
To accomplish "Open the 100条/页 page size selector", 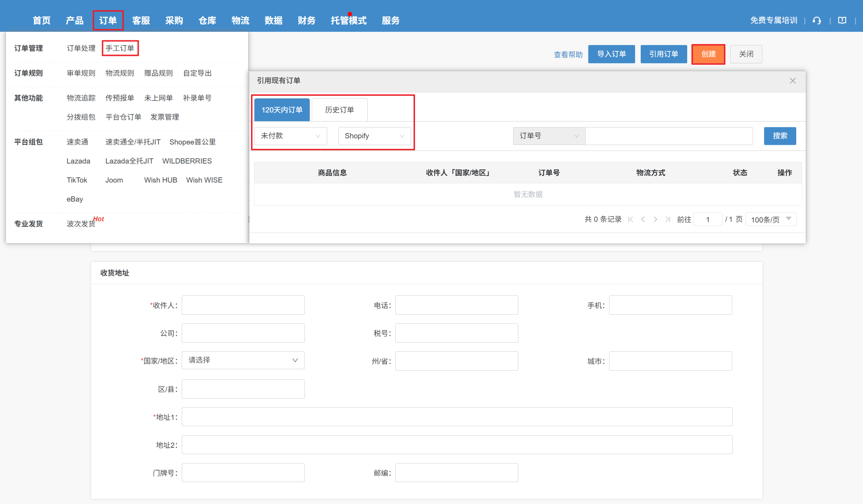I will [771, 219].
